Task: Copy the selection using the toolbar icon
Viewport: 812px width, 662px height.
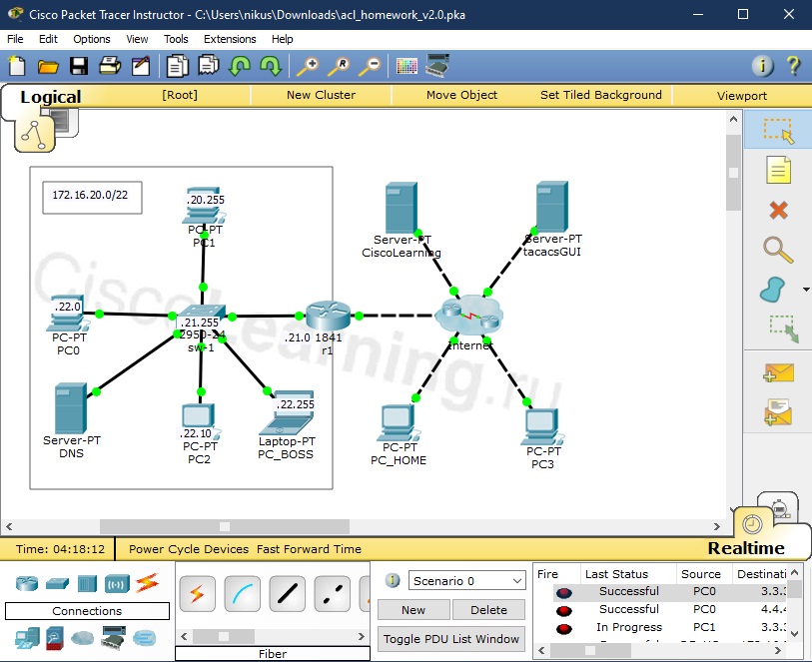Action: click(x=177, y=66)
